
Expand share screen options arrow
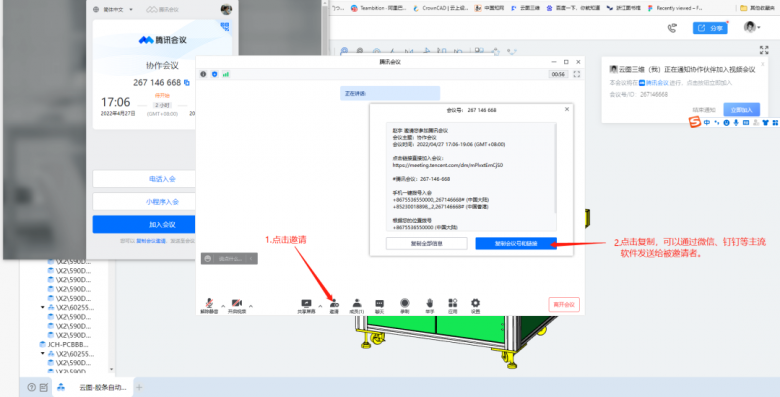320,306
